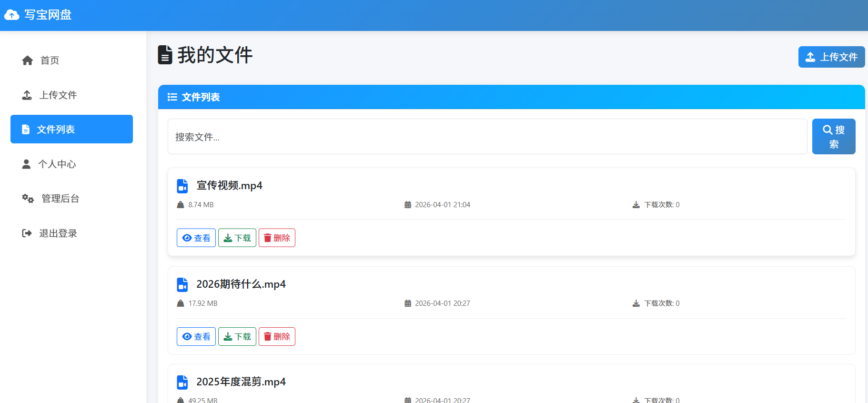Viewport: 868px width, 403px height.
Task: Focus the 搜索文件 search input
Action: [x=487, y=137]
